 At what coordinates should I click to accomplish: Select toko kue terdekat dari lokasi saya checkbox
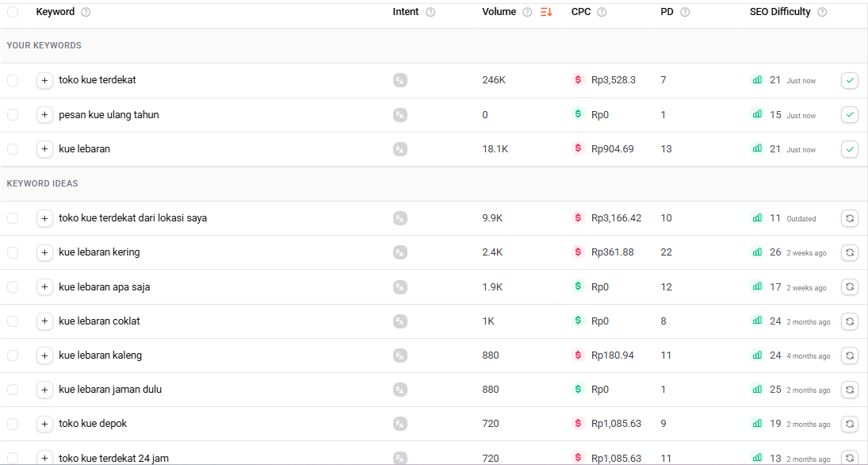click(13, 218)
